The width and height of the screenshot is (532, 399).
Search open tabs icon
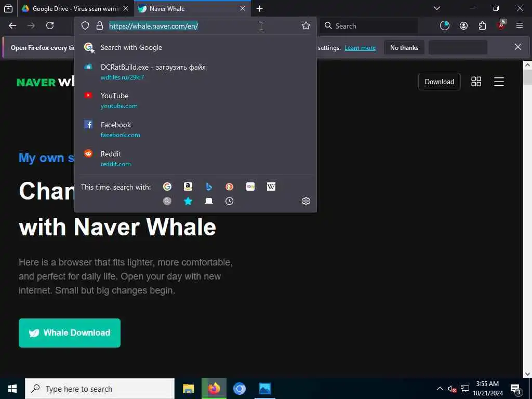pyautogui.click(x=209, y=201)
